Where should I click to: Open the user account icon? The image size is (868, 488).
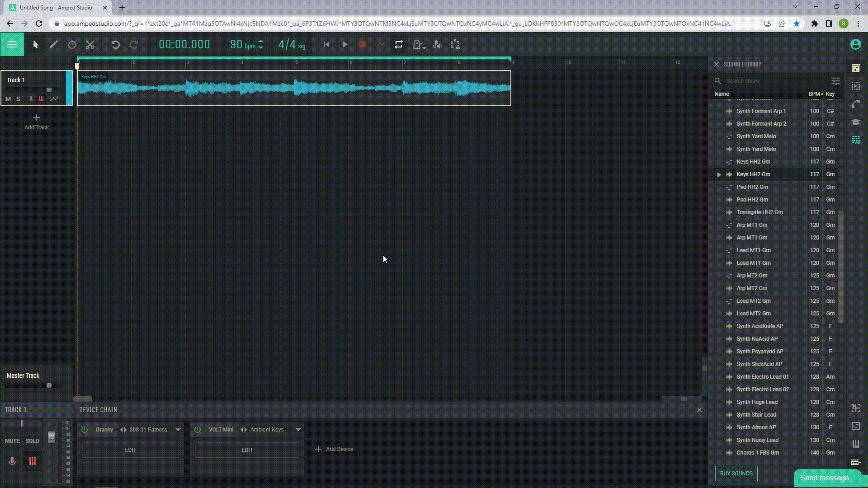point(855,44)
